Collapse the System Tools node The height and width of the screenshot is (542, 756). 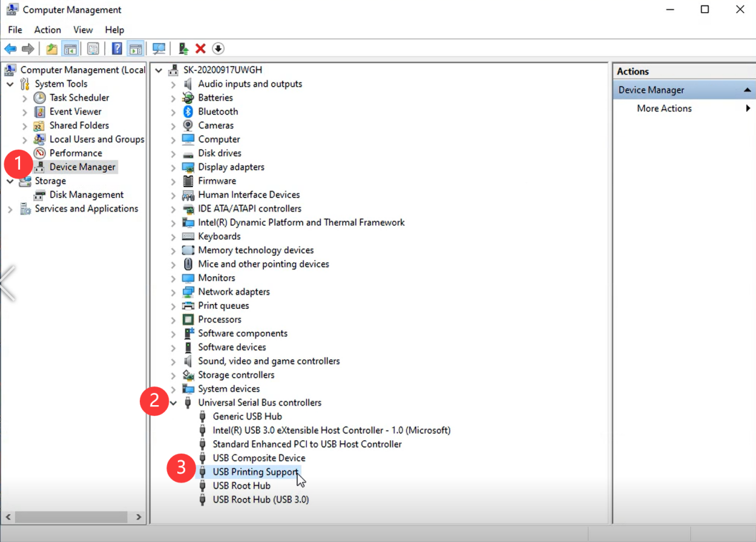tap(10, 84)
